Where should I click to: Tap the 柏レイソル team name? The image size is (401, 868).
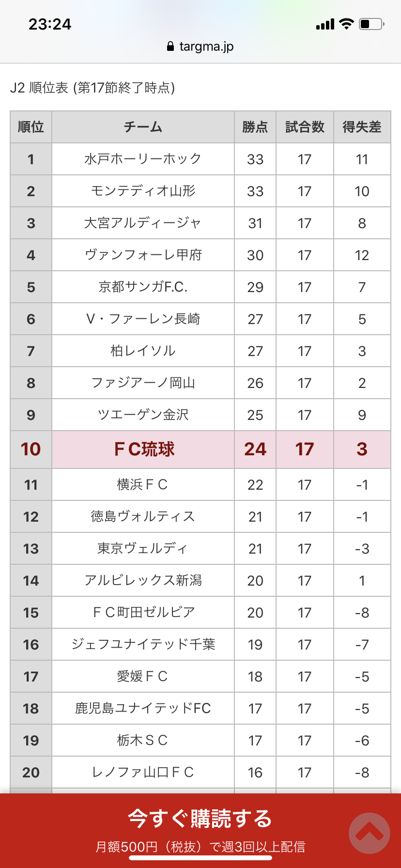(143, 351)
